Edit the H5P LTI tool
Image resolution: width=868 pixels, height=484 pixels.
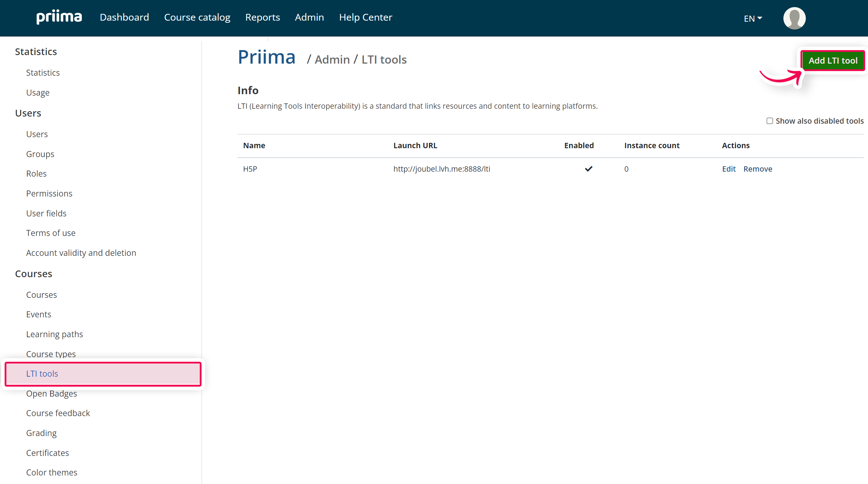pyautogui.click(x=729, y=169)
